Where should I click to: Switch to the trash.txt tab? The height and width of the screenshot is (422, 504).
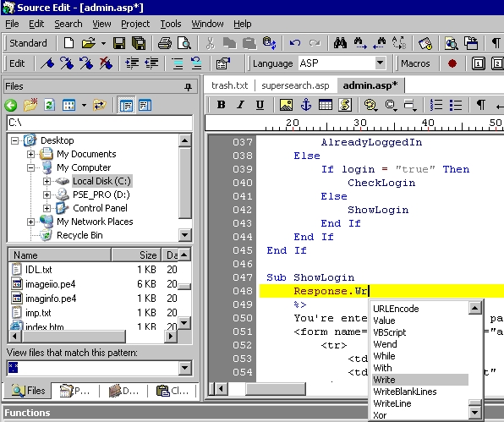pyautogui.click(x=229, y=85)
